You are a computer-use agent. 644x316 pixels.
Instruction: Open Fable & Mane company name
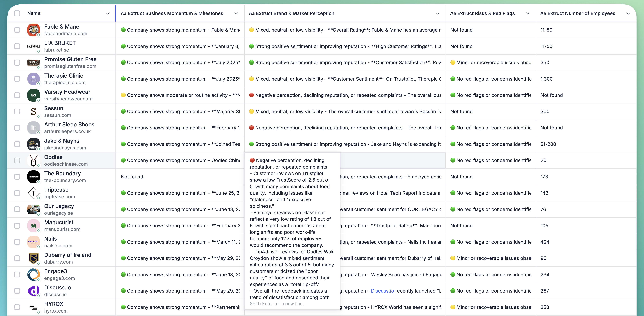tap(62, 27)
